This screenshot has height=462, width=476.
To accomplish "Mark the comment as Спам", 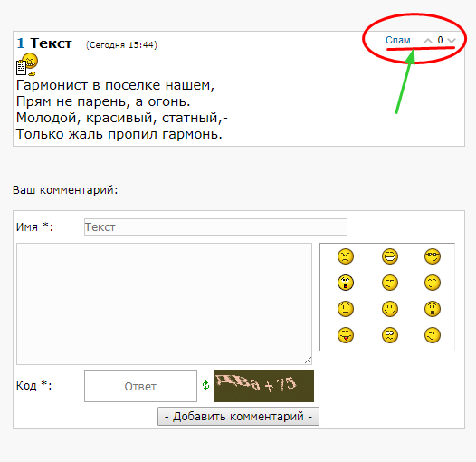I will click(x=397, y=40).
